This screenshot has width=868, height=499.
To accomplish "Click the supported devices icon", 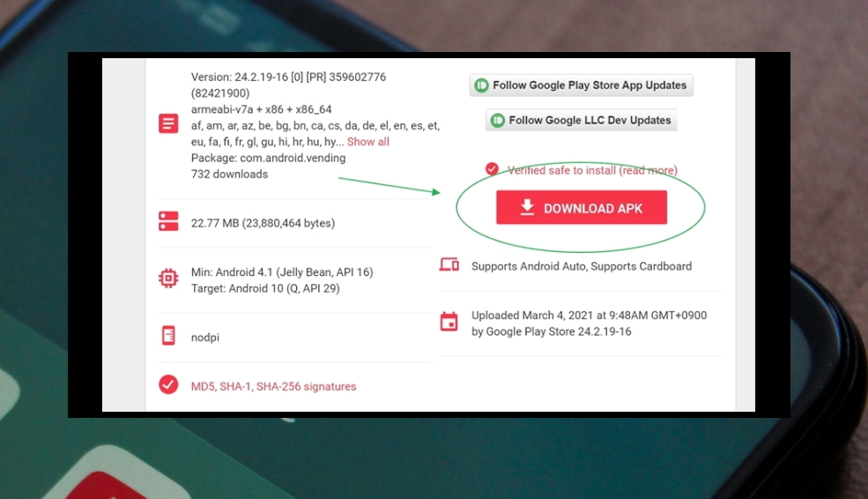I will (x=449, y=264).
